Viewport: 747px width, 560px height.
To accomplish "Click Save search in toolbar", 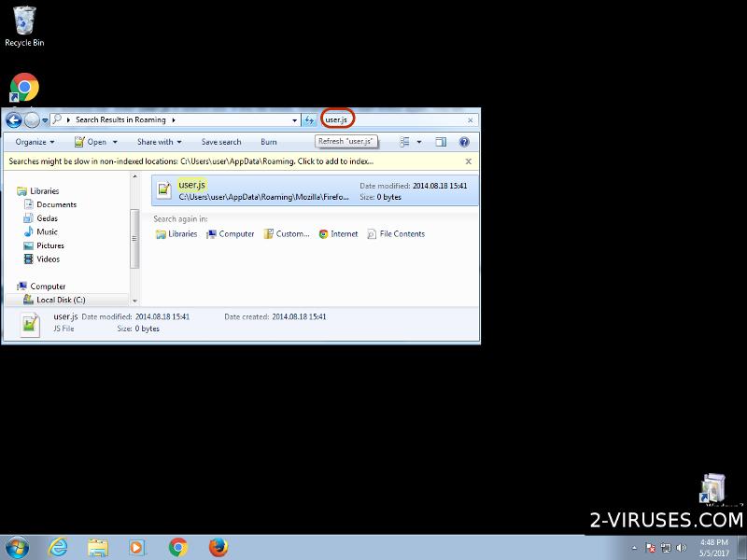I will tap(221, 142).
